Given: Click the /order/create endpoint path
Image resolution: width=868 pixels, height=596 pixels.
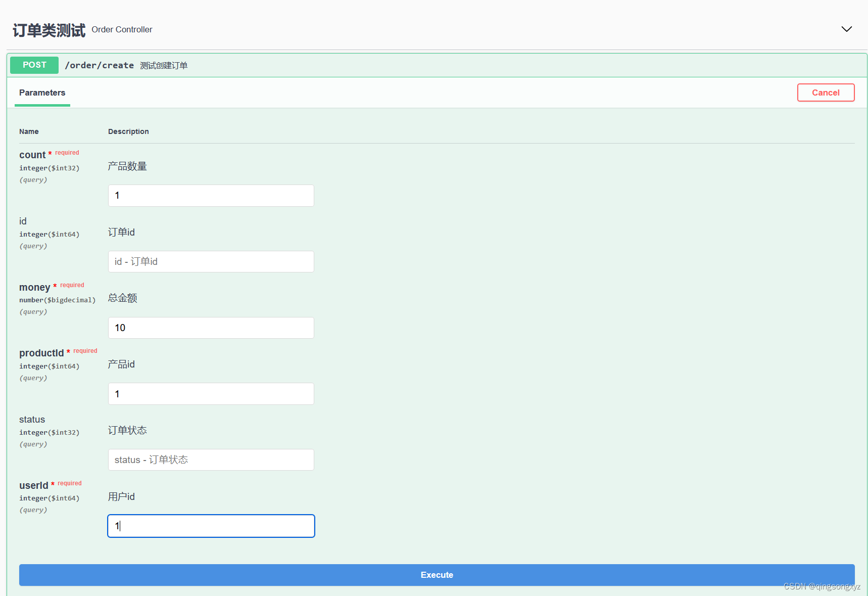Looking at the screenshot, I should 100,65.
